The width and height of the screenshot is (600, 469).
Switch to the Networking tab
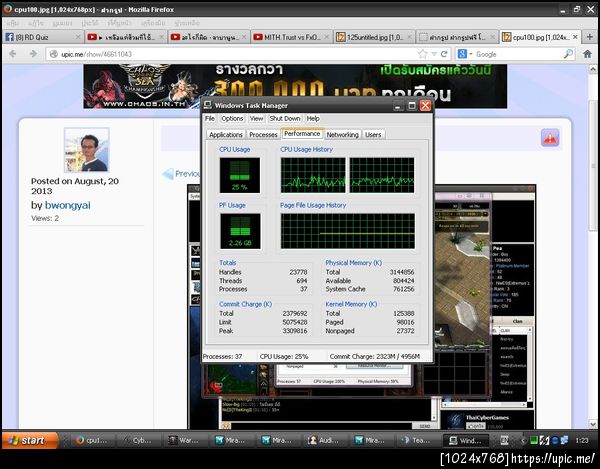342,135
